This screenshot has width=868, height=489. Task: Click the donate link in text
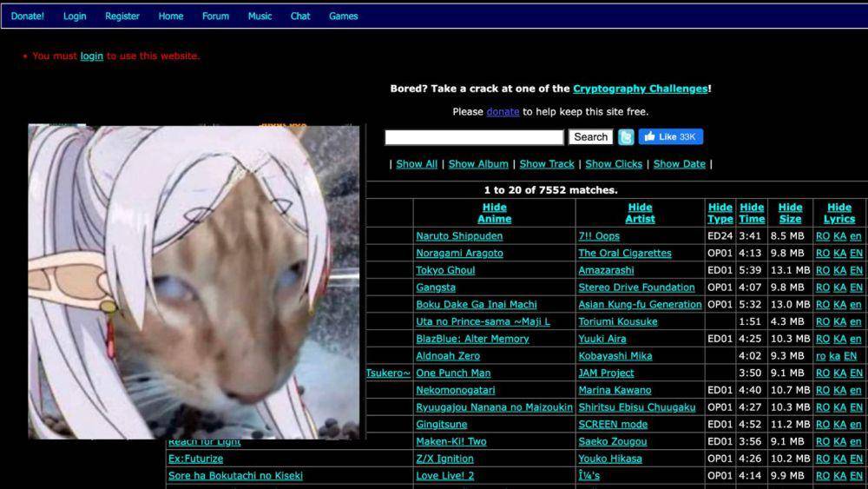[x=503, y=112]
